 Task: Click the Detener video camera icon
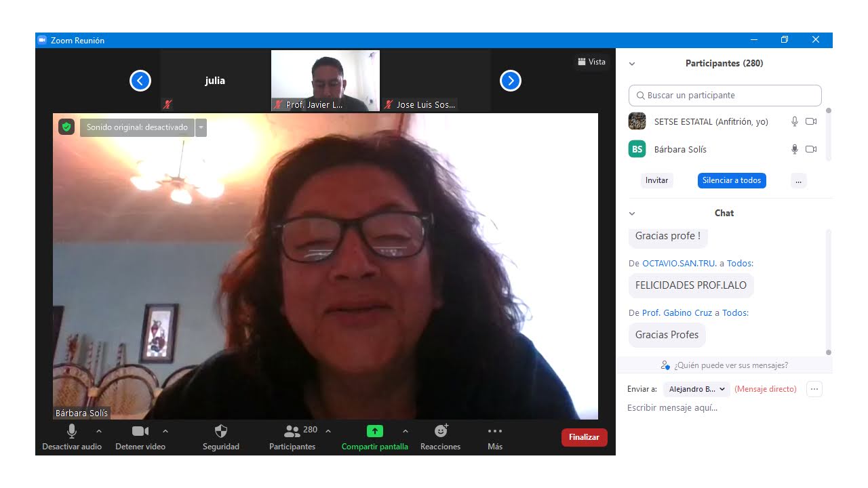(140, 431)
